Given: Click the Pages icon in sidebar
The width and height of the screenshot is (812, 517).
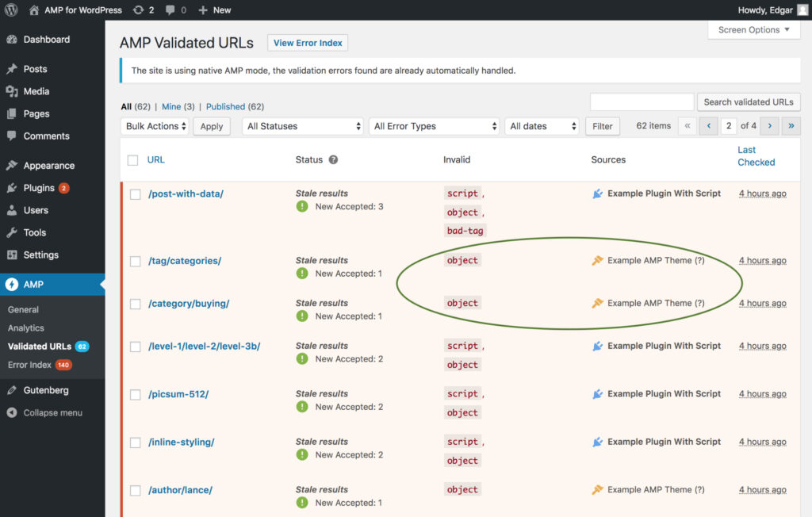Looking at the screenshot, I should [x=12, y=113].
